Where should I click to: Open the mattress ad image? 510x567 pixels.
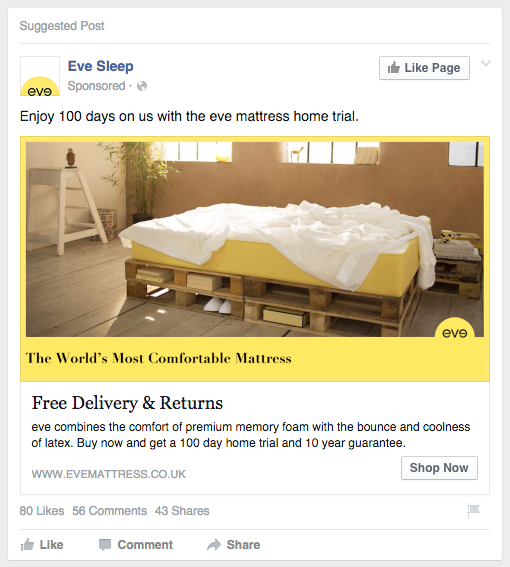[x=255, y=239]
